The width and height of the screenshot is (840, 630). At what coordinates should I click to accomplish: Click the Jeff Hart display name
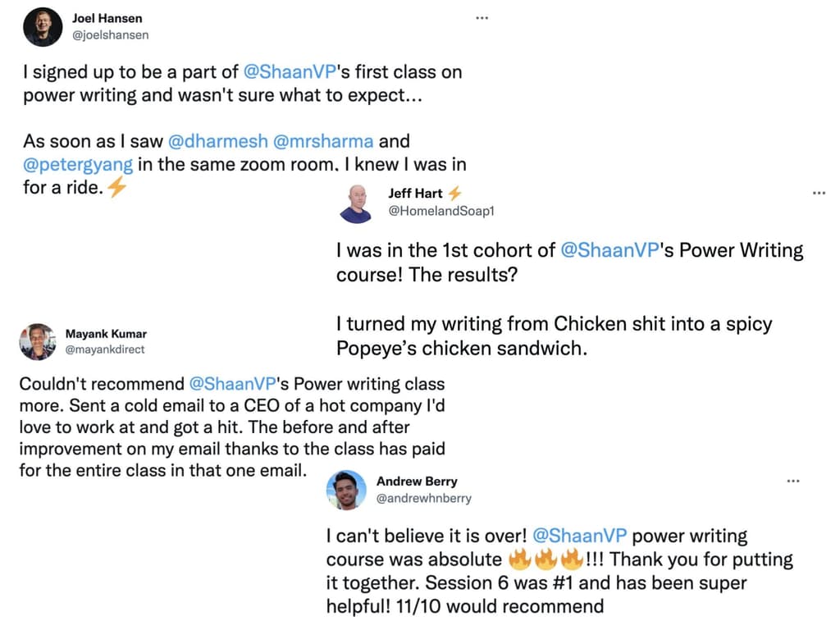[x=415, y=194]
